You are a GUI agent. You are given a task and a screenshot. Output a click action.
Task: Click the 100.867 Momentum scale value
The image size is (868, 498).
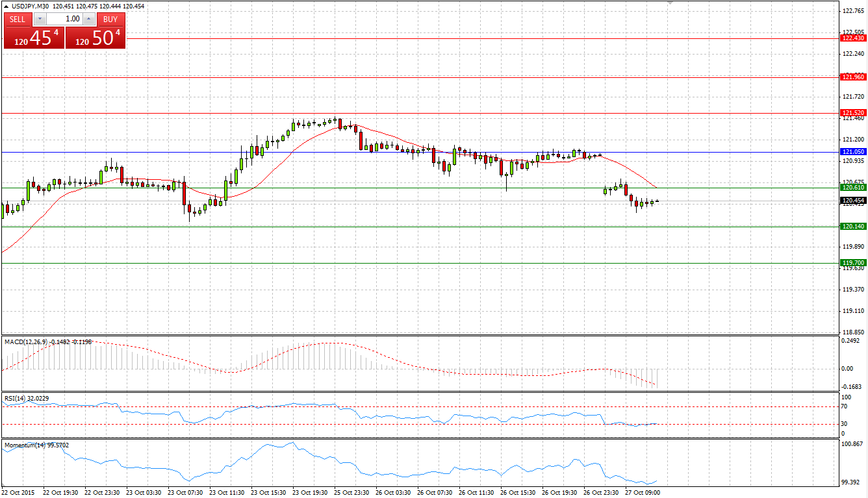click(x=852, y=445)
